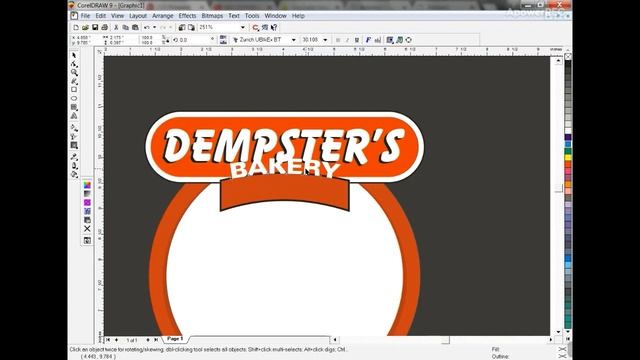This screenshot has width=640, height=360.
Task: Apply No Fill from flyout
Action: [x=87, y=229]
